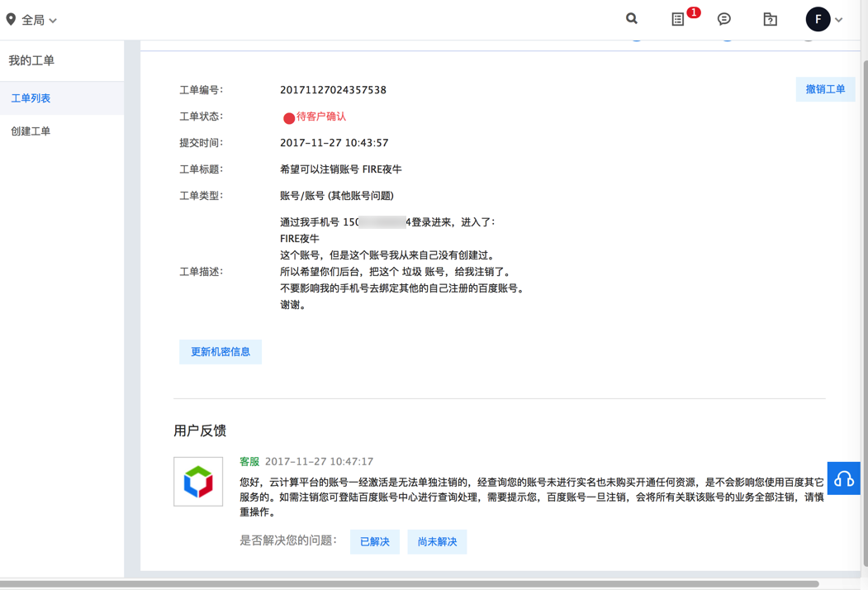Click the 撤销工单 button
This screenshot has height=590, width=868.
click(x=825, y=89)
